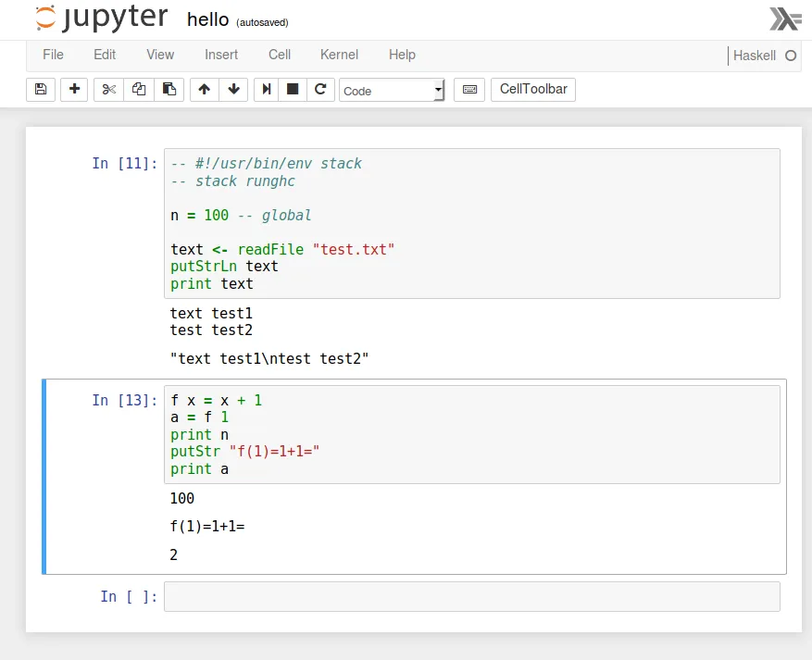Click the f x = x + 1 line
The width and height of the screenshot is (812, 660).
[216, 400]
